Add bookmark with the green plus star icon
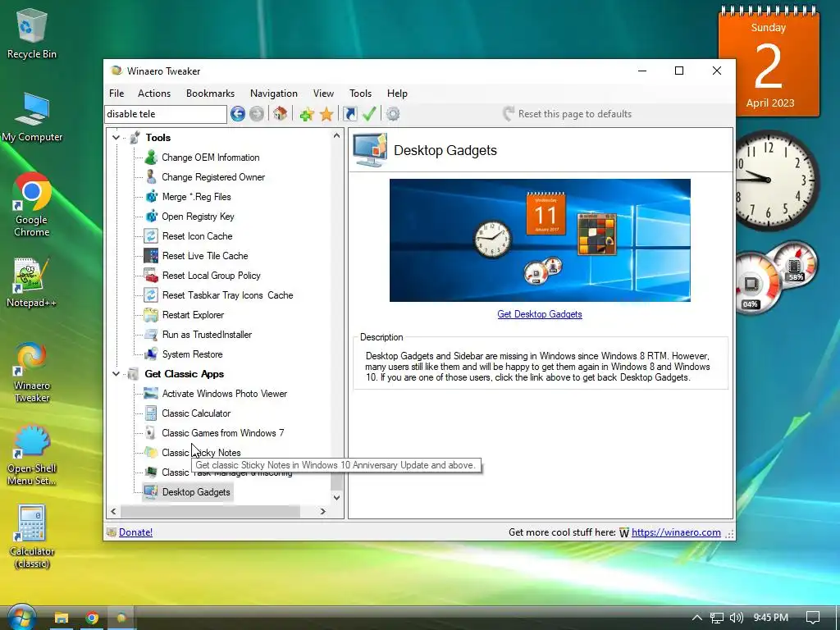 [x=307, y=113]
